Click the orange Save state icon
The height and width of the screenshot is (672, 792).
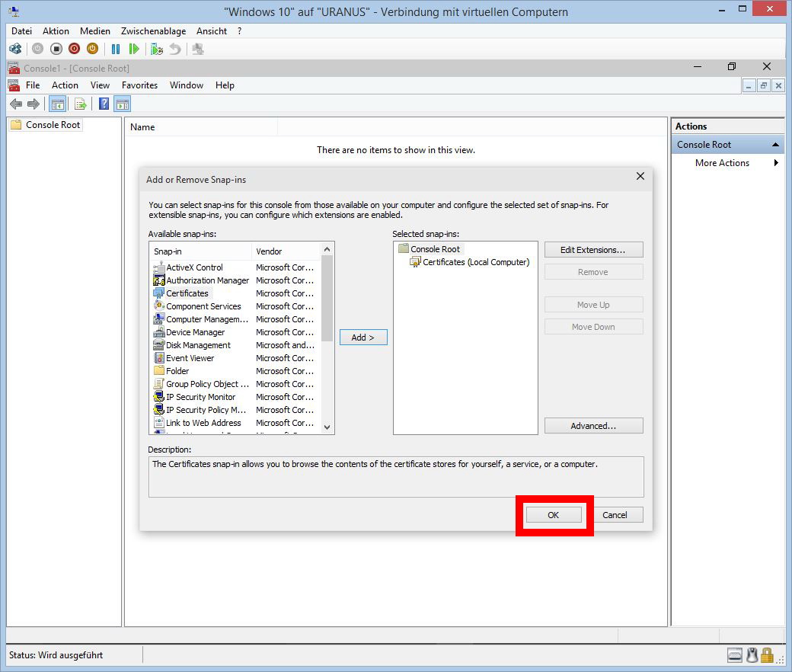tap(92, 49)
